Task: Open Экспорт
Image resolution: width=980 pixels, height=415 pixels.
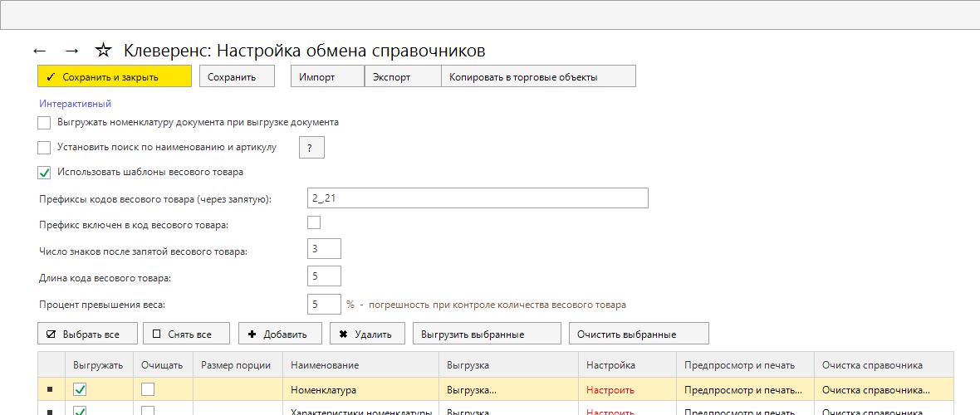Action: pos(403,76)
